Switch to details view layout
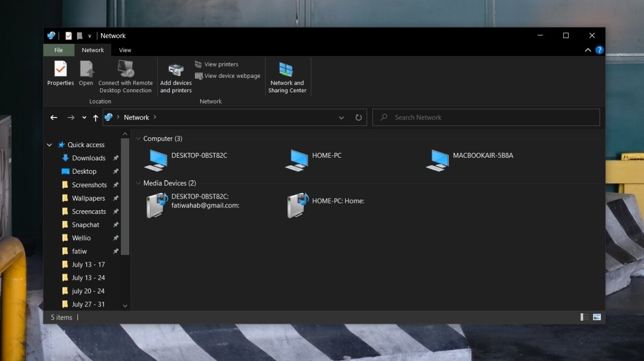The width and height of the screenshot is (644, 361). 584,317
